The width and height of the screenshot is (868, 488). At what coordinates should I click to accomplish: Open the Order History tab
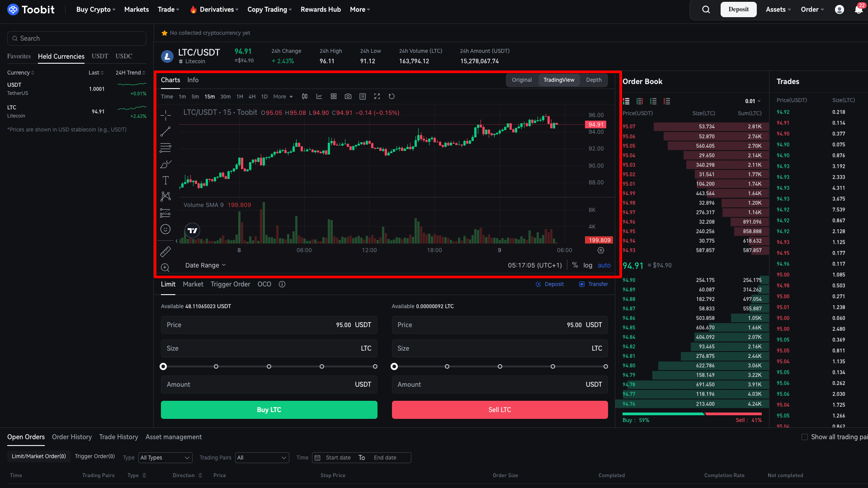click(x=72, y=437)
